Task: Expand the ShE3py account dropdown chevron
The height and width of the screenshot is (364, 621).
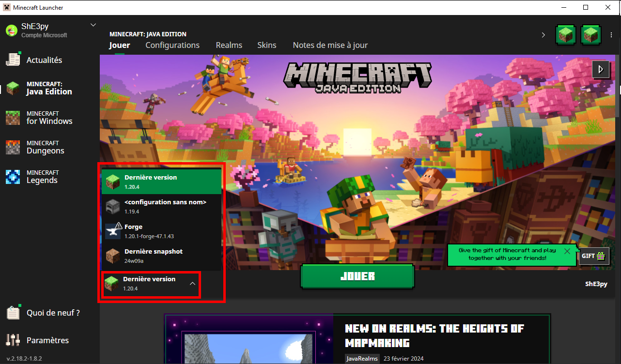Action: click(93, 25)
